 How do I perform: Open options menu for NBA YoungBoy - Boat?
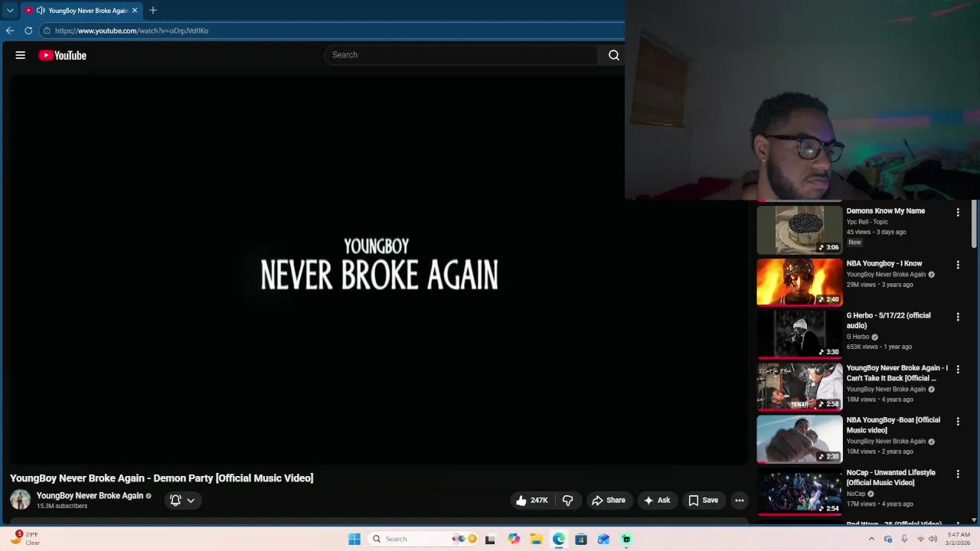958,422
